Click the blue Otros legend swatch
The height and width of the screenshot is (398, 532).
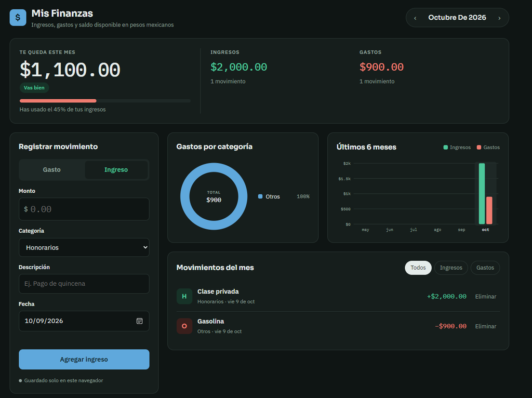click(260, 196)
